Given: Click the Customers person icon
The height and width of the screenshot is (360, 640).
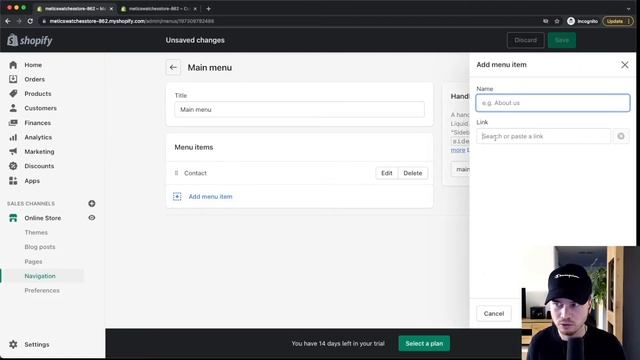Looking at the screenshot, I should pos(13,108).
